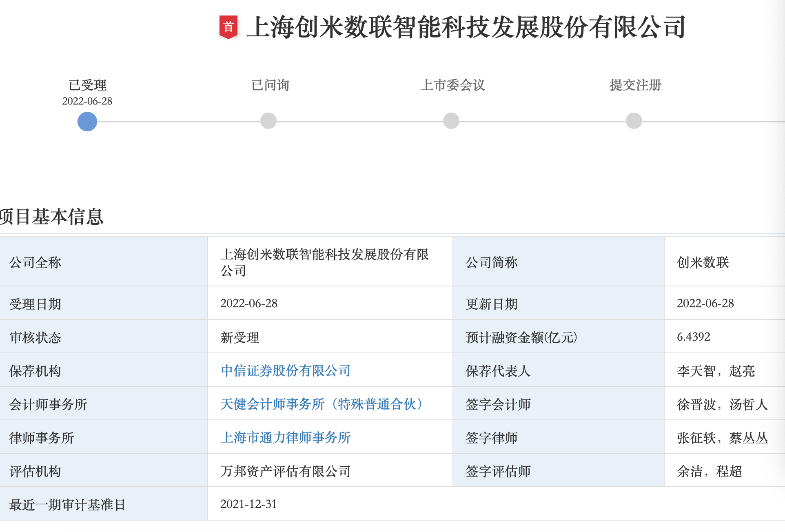Click the 万邦资产评估有限公司 value
The height and width of the screenshot is (532, 785).
(x=286, y=471)
